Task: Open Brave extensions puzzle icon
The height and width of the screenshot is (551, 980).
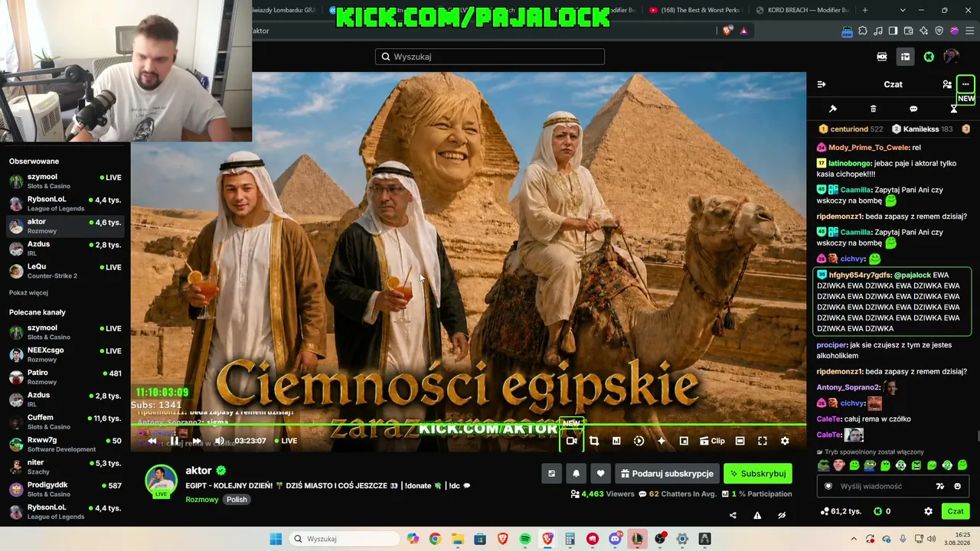Action: (x=863, y=31)
